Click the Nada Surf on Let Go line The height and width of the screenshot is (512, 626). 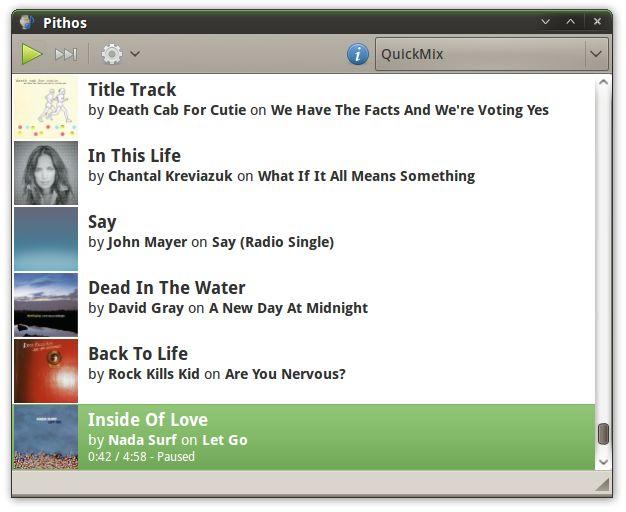pos(168,440)
